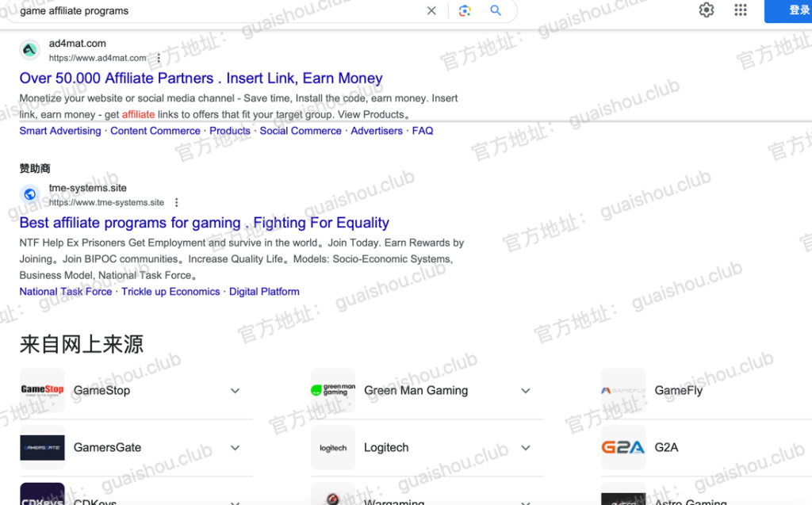The image size is (812, 505).
Task: Open the Smart Advertising sitelink
Action: [x=60, y=131]
